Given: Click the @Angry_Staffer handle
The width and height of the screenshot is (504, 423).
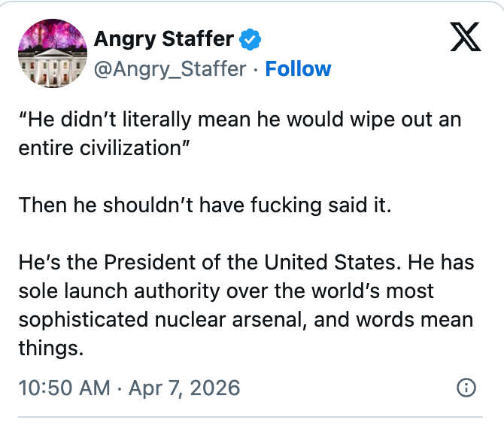Looking at the screenshot, I should tap(169, 68).
